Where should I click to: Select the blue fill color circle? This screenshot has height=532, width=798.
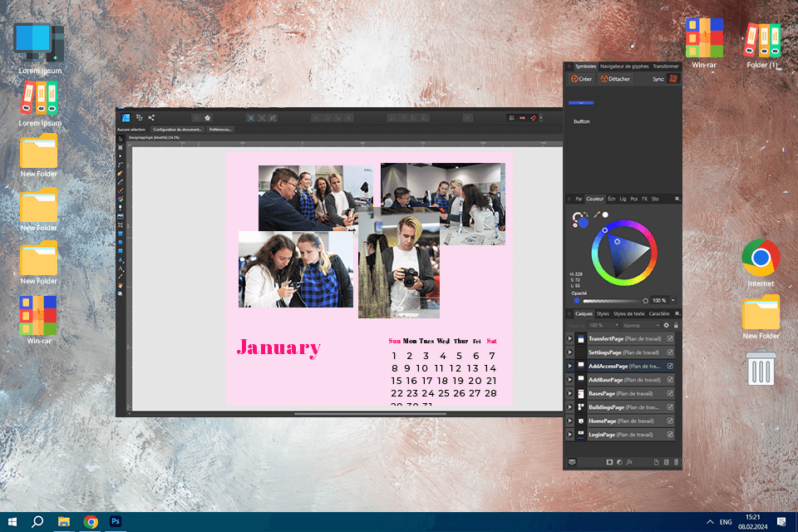[x=584, y=223]
